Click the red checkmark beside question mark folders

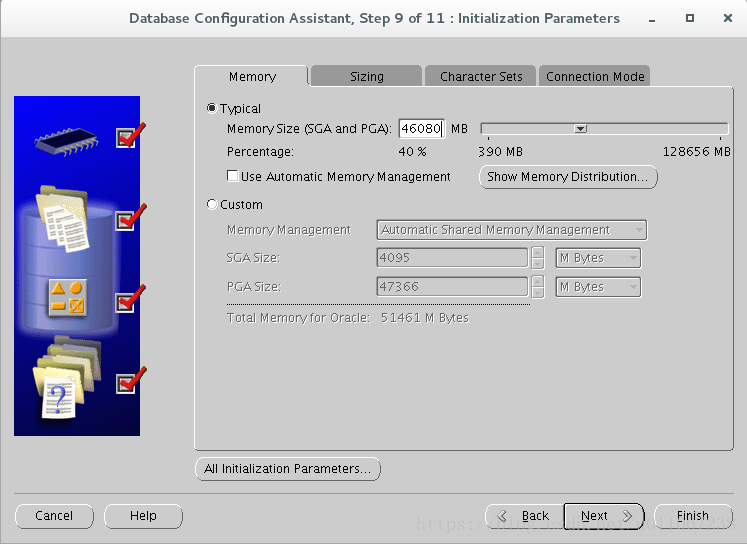(x=131, y=381)
